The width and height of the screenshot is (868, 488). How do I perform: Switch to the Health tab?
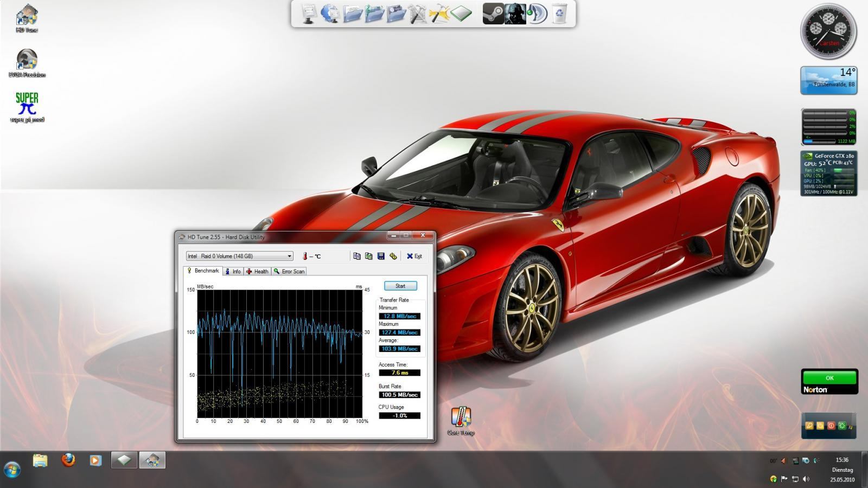point(258,271)
